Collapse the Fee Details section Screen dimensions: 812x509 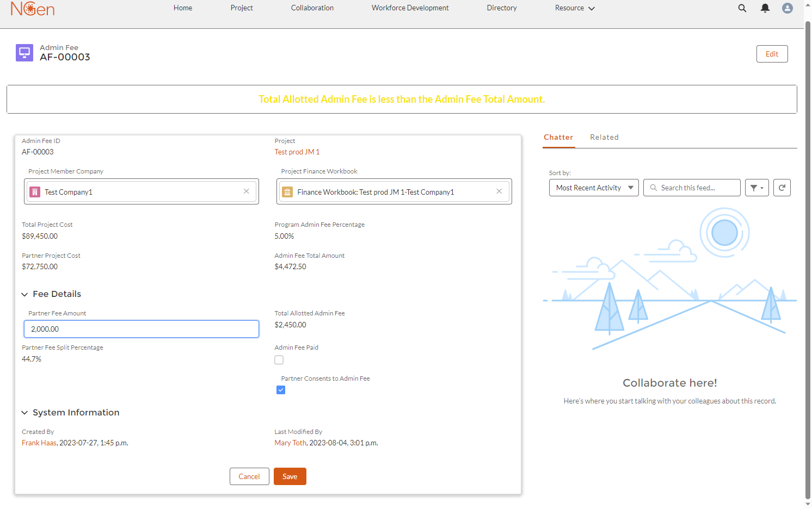click(24, 294)
